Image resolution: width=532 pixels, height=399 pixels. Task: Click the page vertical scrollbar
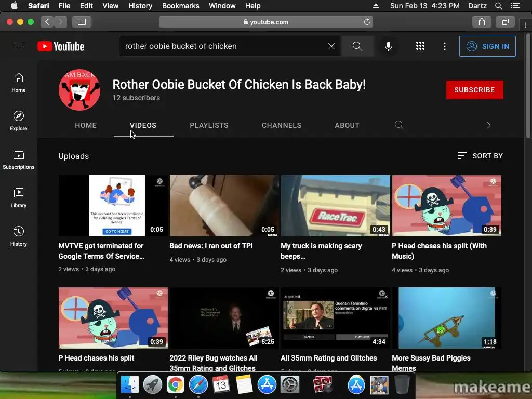click(x=528, y=85)
